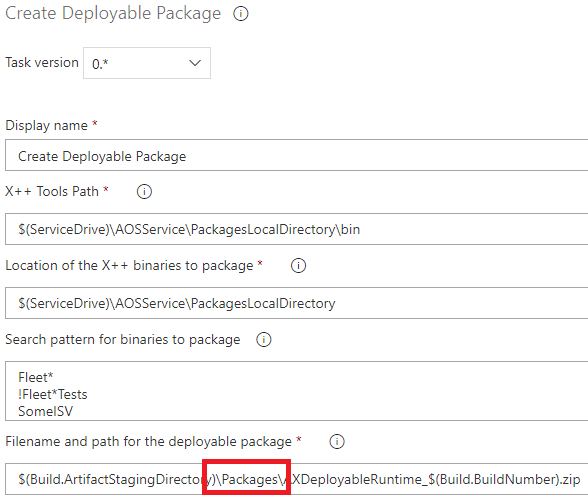Click info icon next to Search pattern label

264,340
